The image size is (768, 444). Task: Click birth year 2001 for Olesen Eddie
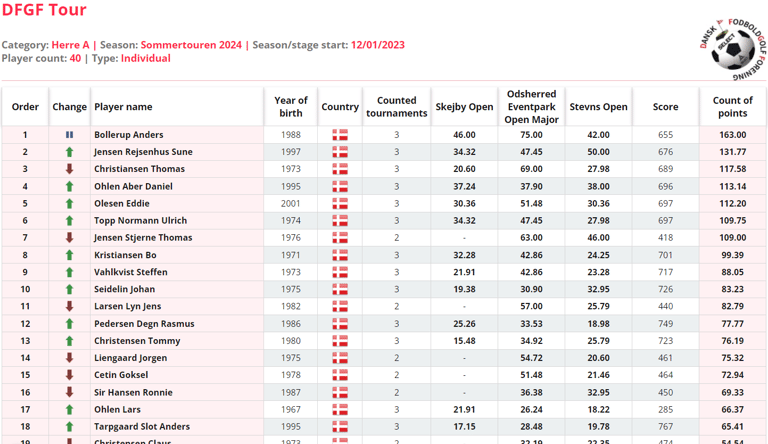click(291, 203)
